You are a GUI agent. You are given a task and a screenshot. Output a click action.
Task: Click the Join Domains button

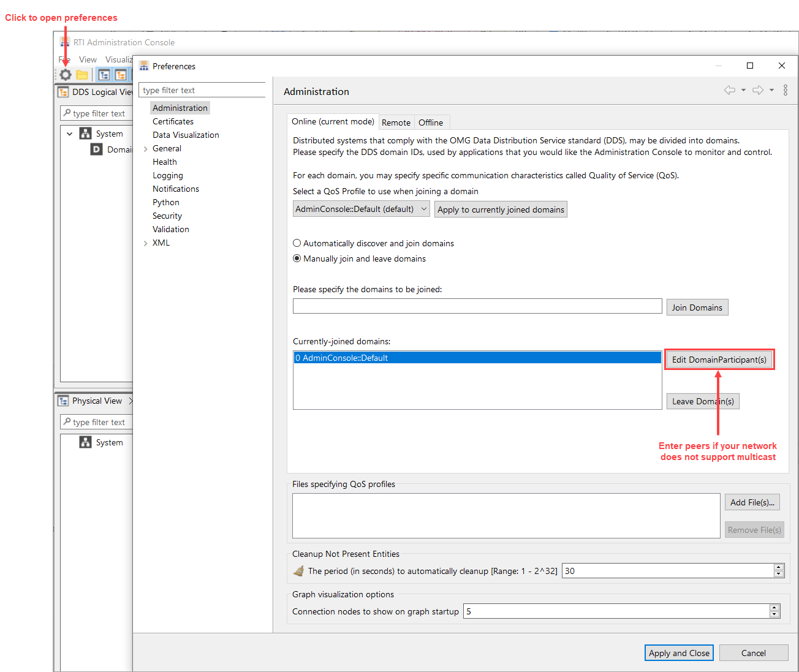coord(697,308)
